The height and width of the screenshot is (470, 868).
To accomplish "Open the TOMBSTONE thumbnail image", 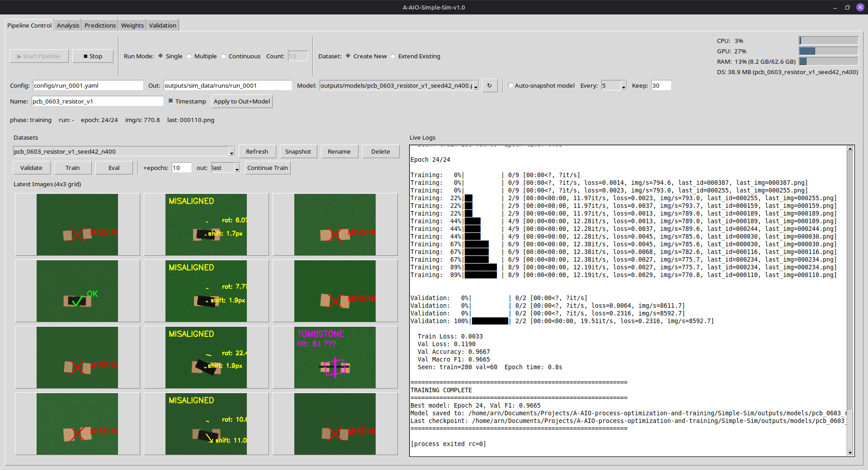I will [335, 357].
